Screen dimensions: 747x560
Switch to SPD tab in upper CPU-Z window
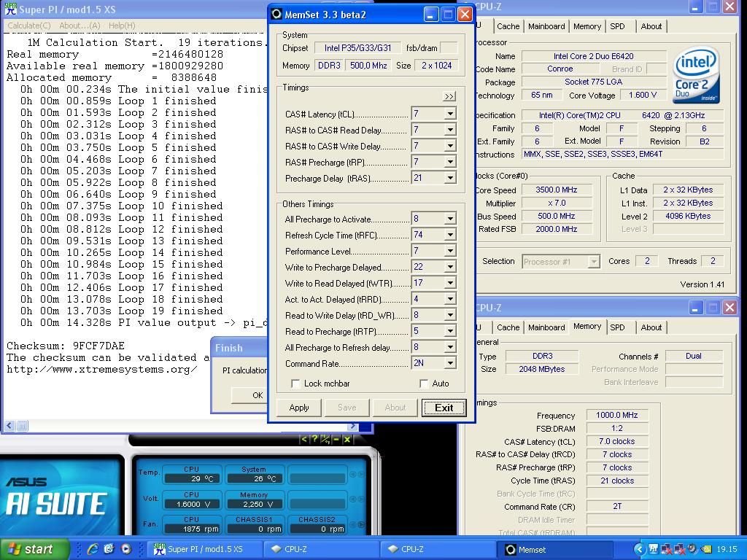pos(617,26)
